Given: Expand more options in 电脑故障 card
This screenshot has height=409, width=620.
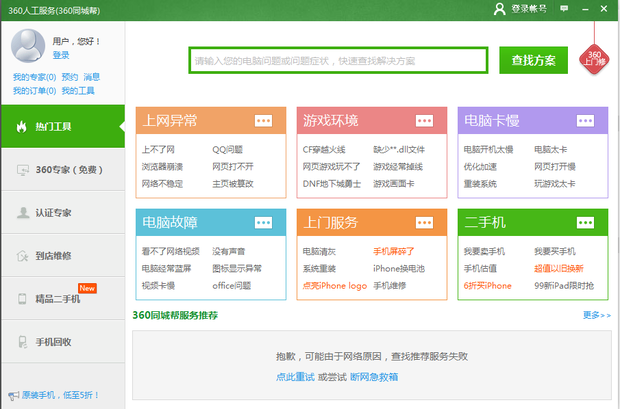Looking at the screenshot, I should pos(264,223).
